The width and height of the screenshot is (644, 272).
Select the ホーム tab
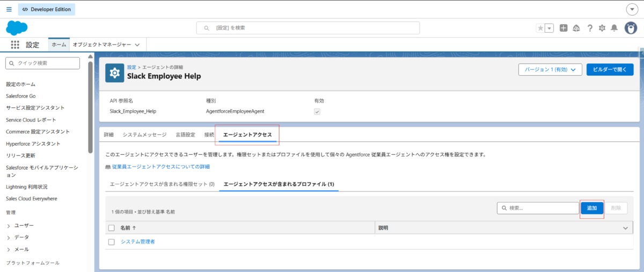59,45
